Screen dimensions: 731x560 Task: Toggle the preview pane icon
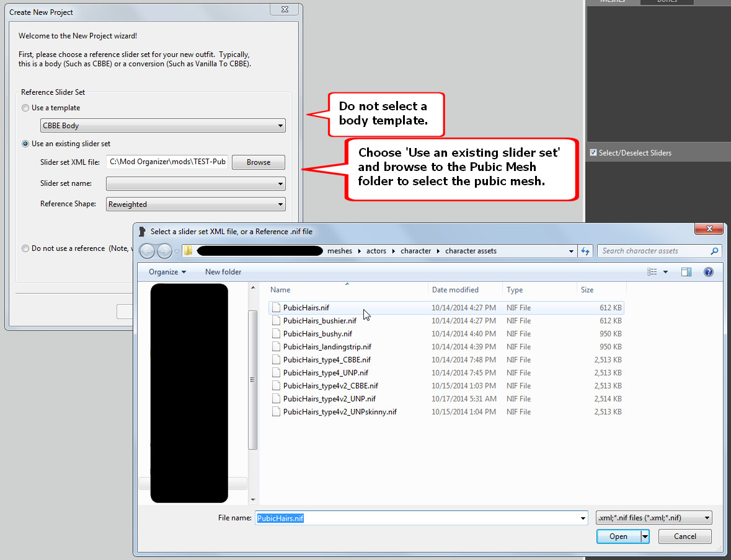686,272
